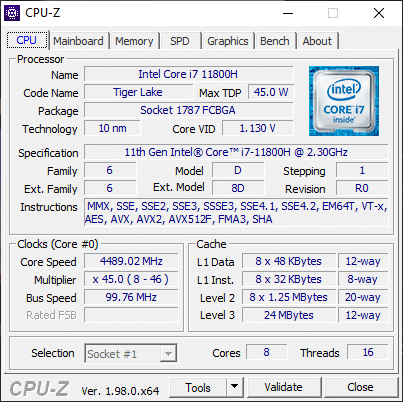The image size is (403, 402).
Task: Click the Validate button
Action: coord(284,387)
